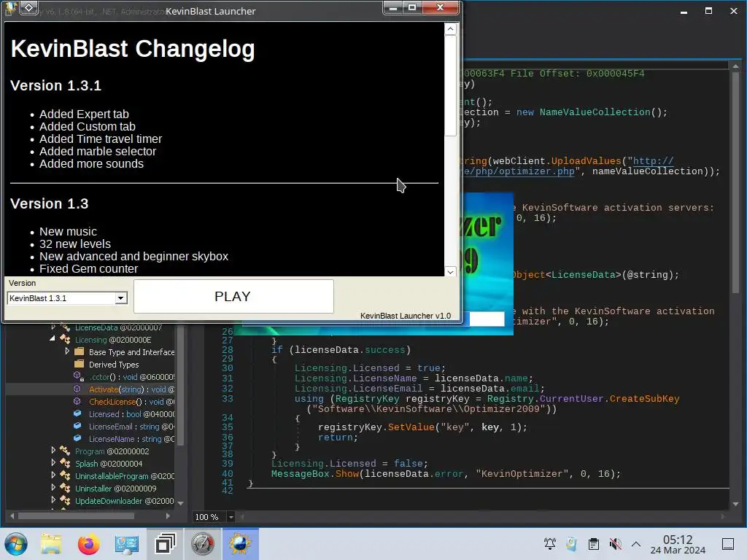Open the Version dropdown showing KevinBlast 1.3.1

click(x=121, y=298)
